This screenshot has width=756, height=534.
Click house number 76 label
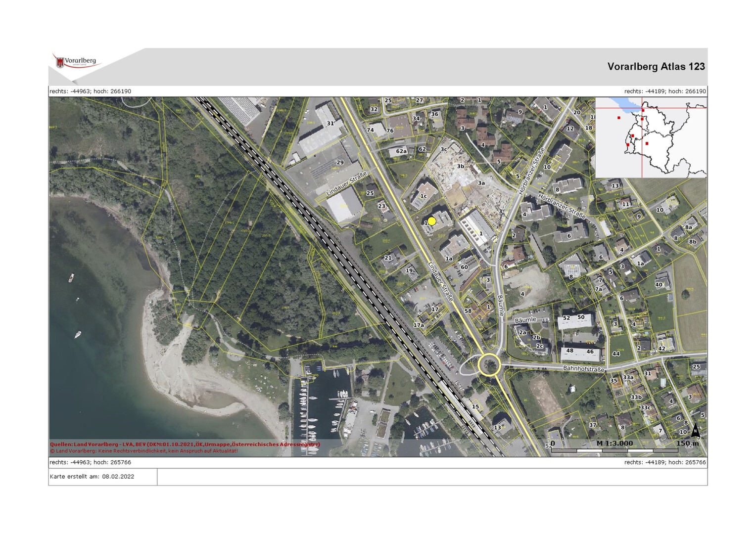click(390, 131)
